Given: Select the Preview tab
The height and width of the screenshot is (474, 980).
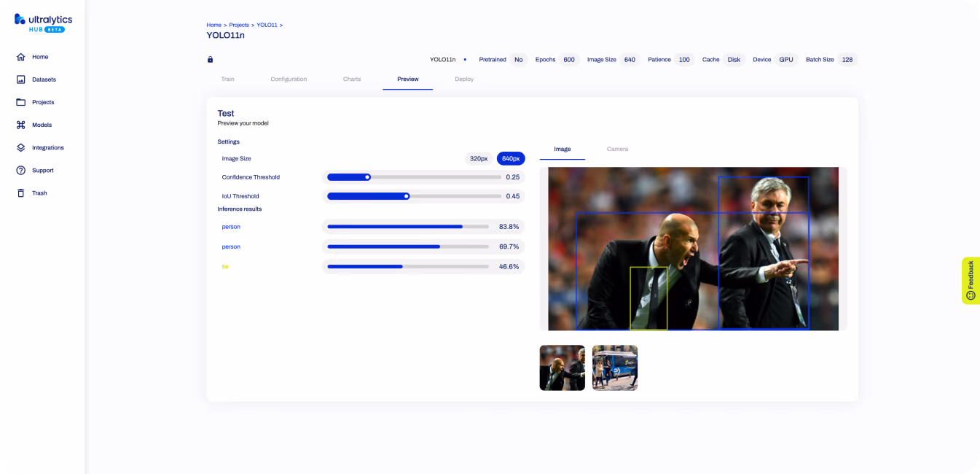Looking at the screenshot, I should pyautogui.click(x=408, y=79).
